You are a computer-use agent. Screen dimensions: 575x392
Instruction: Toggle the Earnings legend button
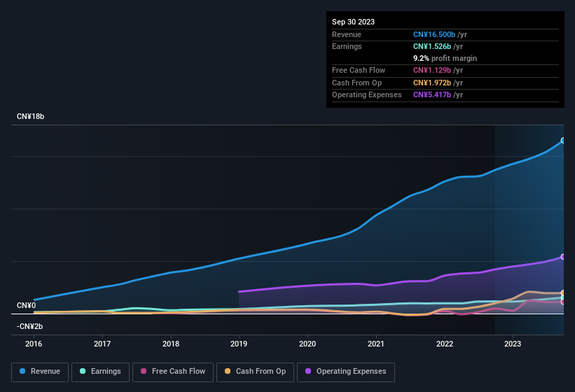[x=100, y=372]
